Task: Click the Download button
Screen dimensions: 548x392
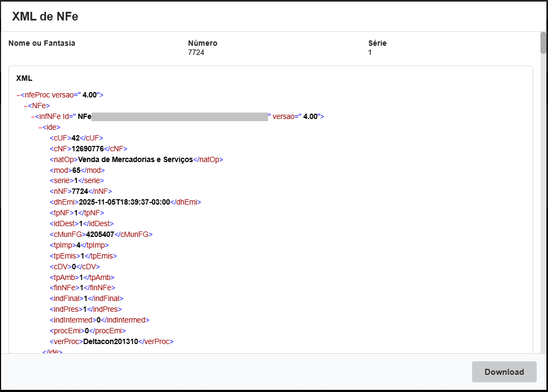Action: click(x=504, y=372)
